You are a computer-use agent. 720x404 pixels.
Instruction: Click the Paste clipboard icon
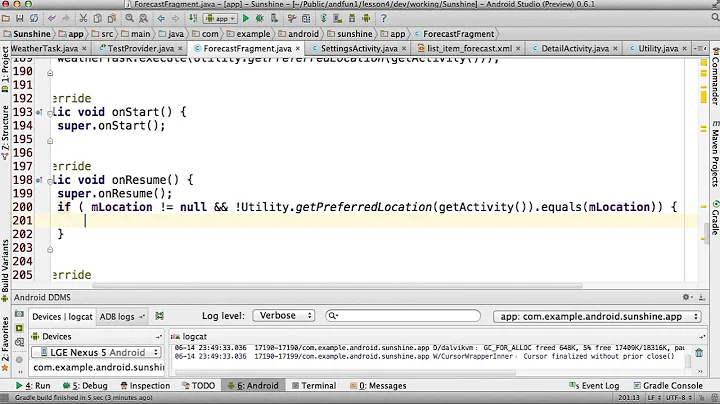(112, 18)
